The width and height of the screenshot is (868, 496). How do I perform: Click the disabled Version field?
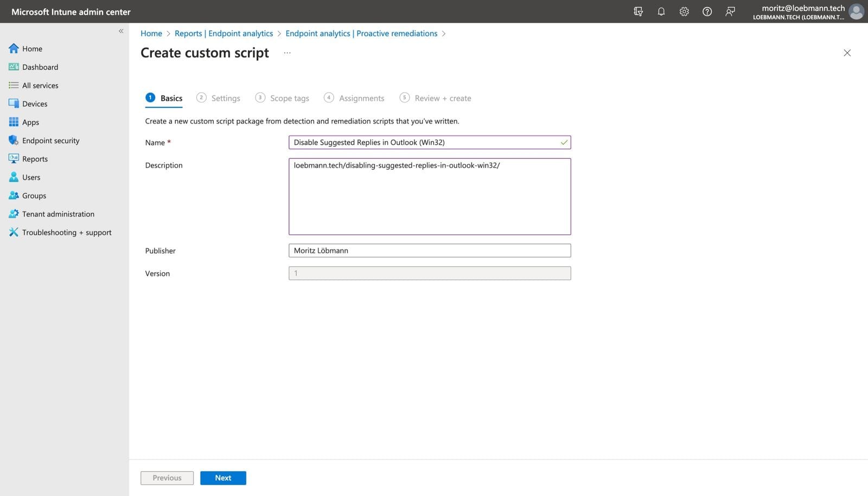point(430,273)
